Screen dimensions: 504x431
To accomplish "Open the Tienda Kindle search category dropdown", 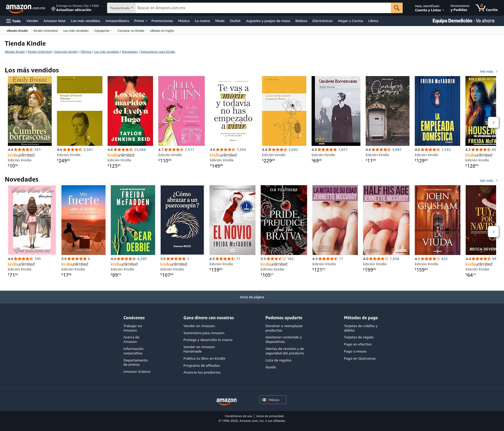I will (121, 8).
